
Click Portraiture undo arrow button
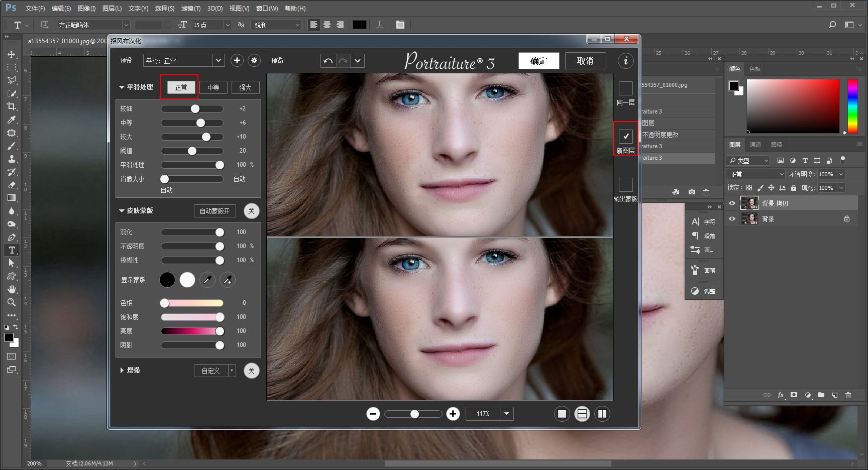pos(328,61)
